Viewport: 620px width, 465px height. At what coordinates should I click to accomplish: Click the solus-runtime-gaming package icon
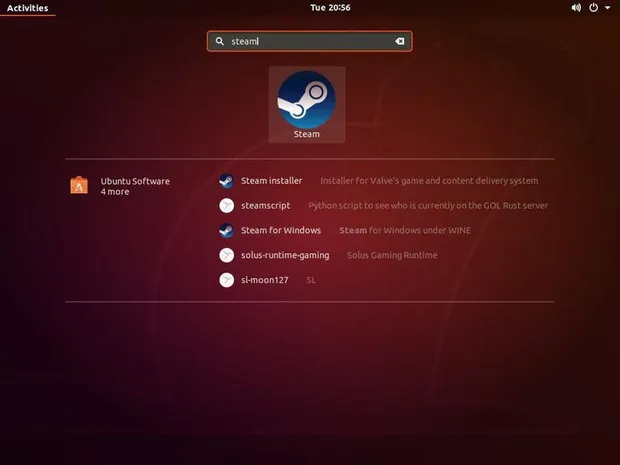click(227, 255)
